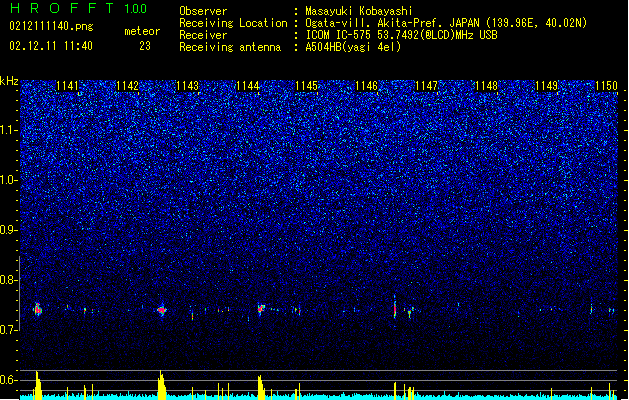
Task: Click the 0.8 kHz axis label
Action: coord(9,280)
